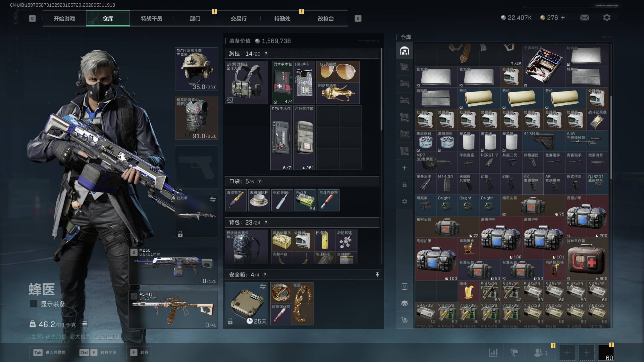Open the statistics bar chart icon
The width and height of the screenshot is (644, 362).
coord(493,353)
